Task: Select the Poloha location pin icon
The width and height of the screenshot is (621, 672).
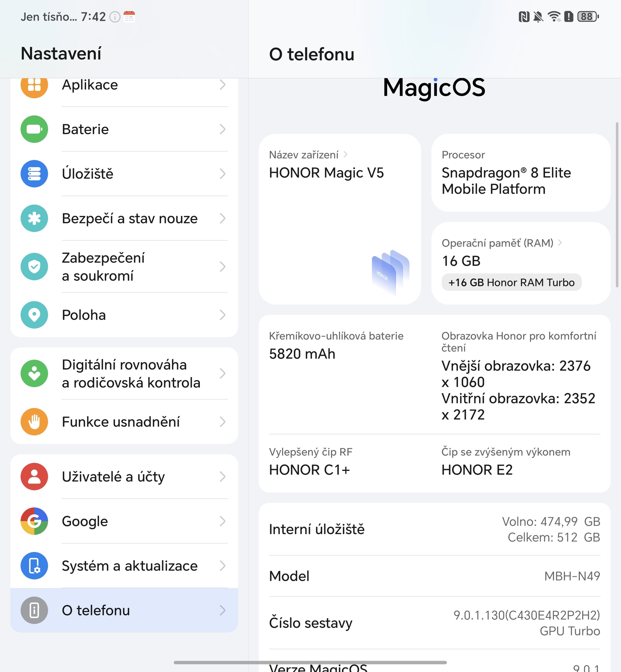Action: click(34, 315)
